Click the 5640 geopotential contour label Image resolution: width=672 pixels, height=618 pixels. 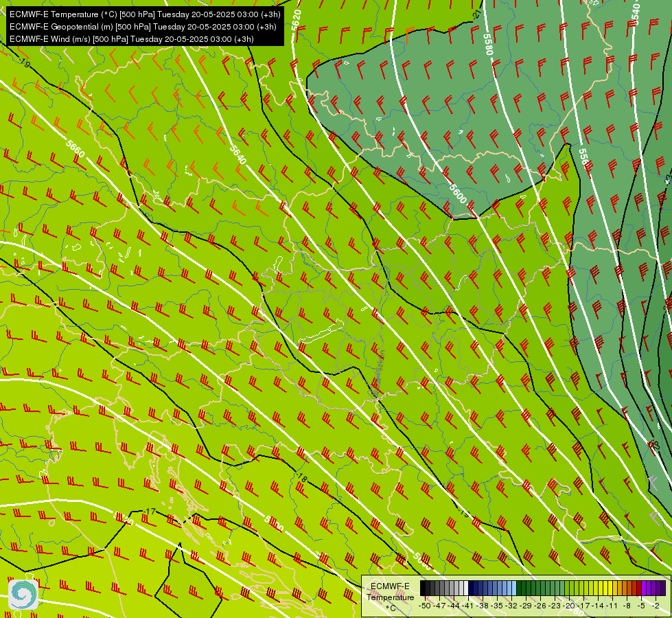click(238, 154)
